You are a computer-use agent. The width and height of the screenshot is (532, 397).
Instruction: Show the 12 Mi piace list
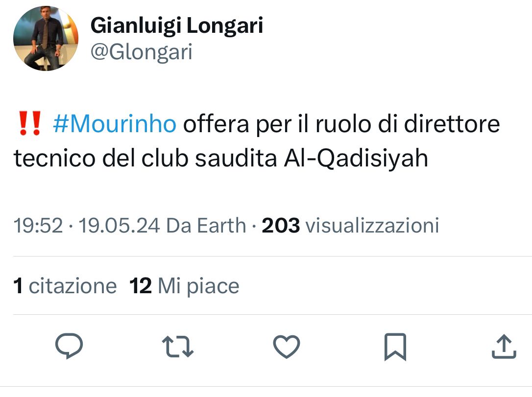(x=184, y=286)
